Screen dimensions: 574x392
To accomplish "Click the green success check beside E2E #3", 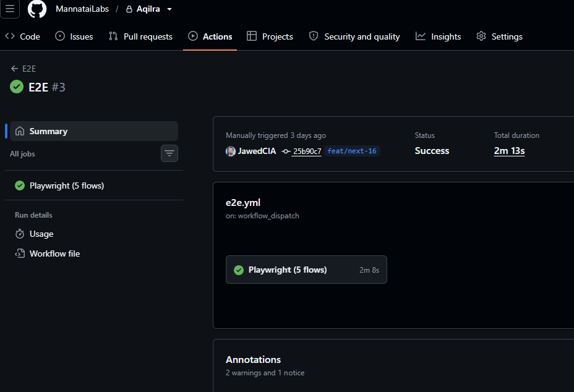I will tap(17, 87).
